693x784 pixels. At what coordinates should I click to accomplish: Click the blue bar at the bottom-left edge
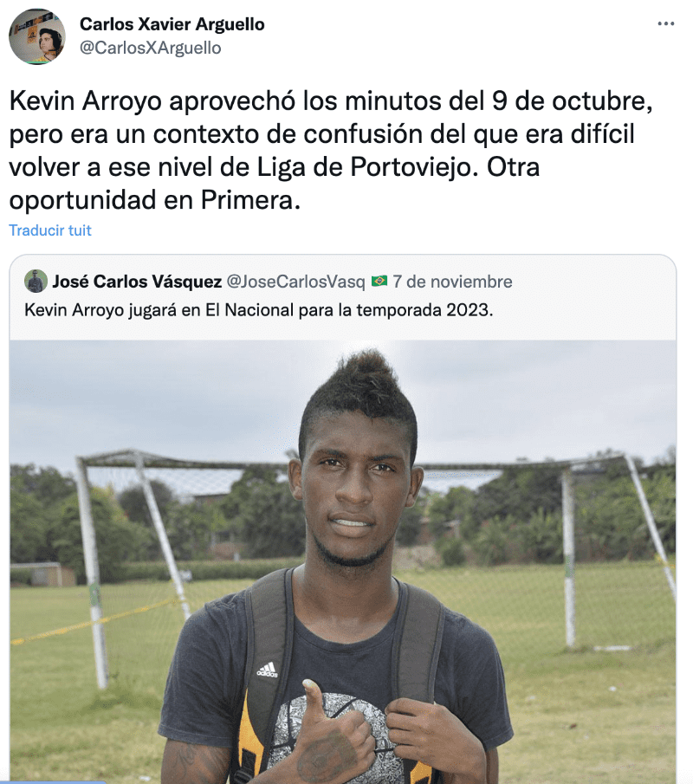[x=53, y=782]
